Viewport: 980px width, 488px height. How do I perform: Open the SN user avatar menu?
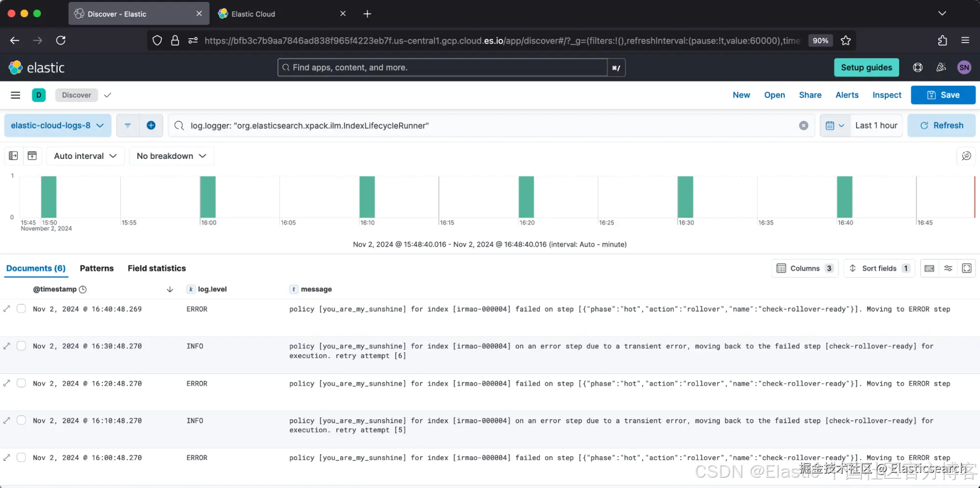964,68
